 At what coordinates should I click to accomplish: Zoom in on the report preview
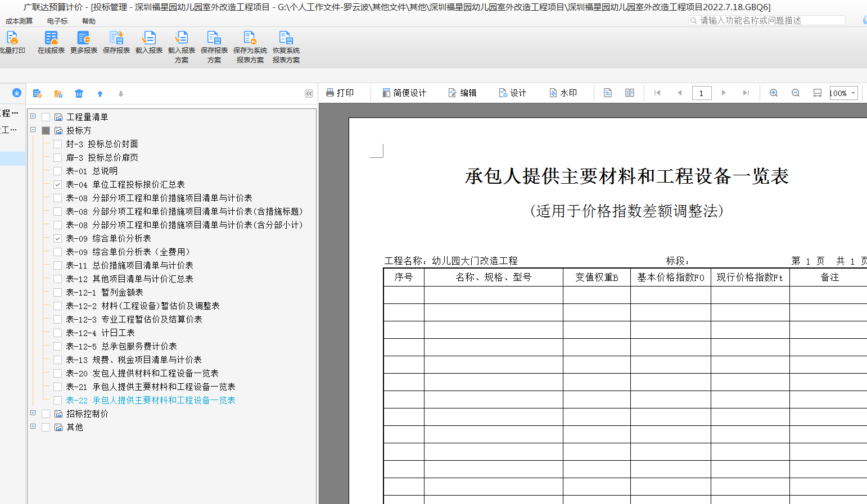774,93
